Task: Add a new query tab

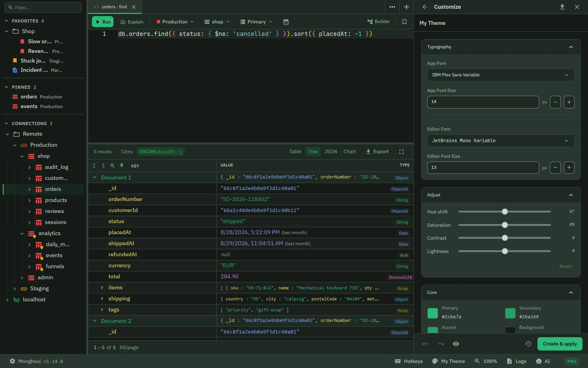Action: tap(406, 7)
